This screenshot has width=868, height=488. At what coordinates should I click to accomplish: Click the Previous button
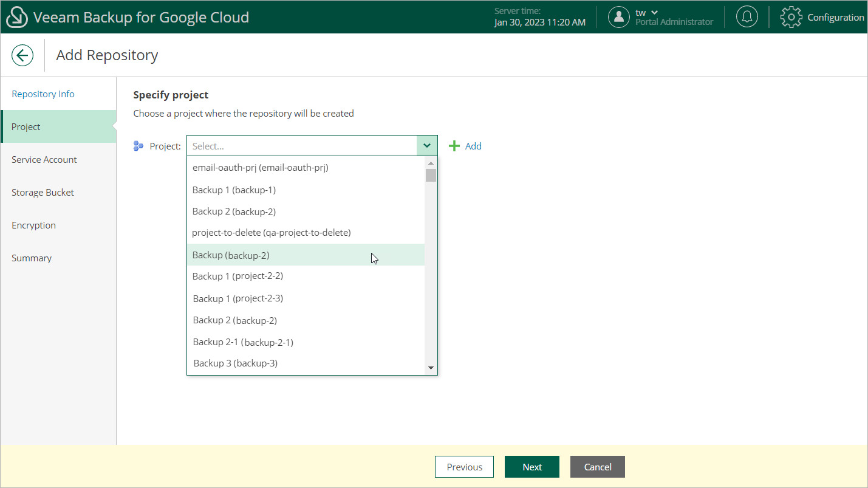pos(465,467)
